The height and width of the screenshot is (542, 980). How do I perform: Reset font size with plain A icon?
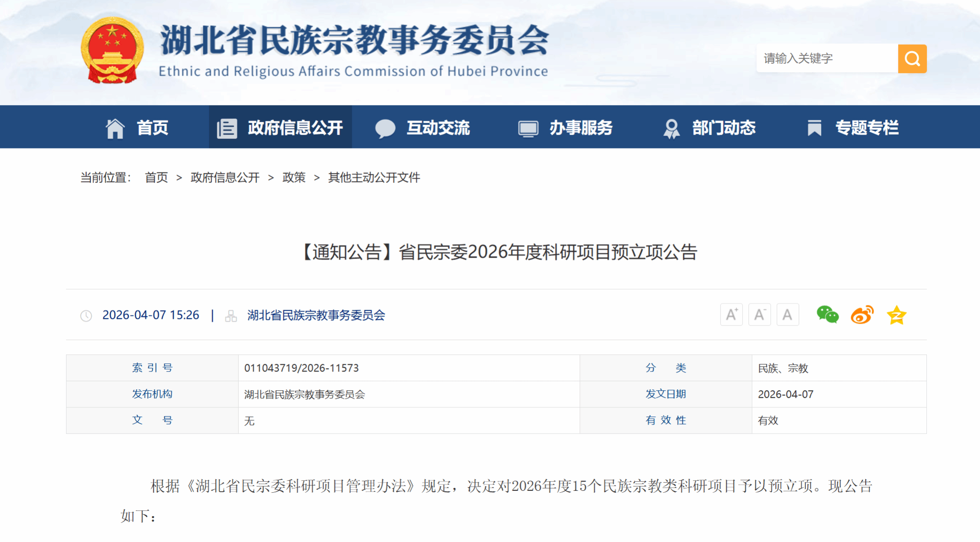point(787,315)
